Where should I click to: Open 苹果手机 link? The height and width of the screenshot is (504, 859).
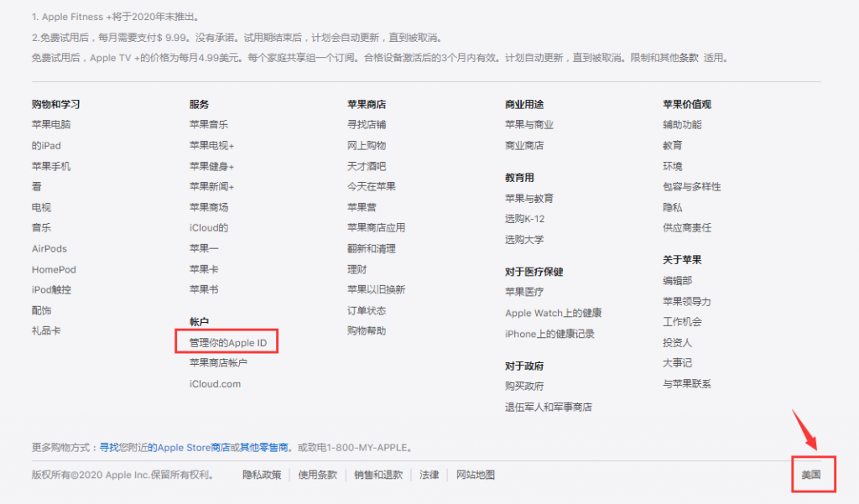(51, 167)
